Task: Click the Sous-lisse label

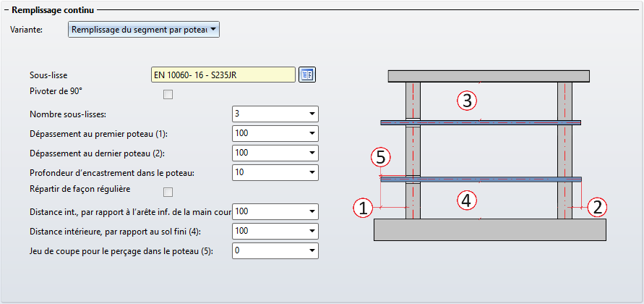Action: (48, 75)
